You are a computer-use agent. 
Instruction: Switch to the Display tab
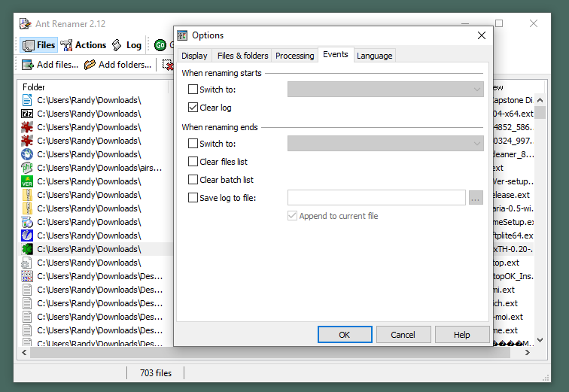click(194, 56)
